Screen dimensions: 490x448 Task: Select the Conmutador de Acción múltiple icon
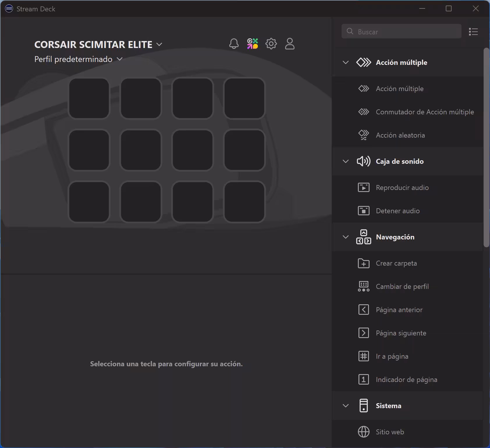coord(364,112)
